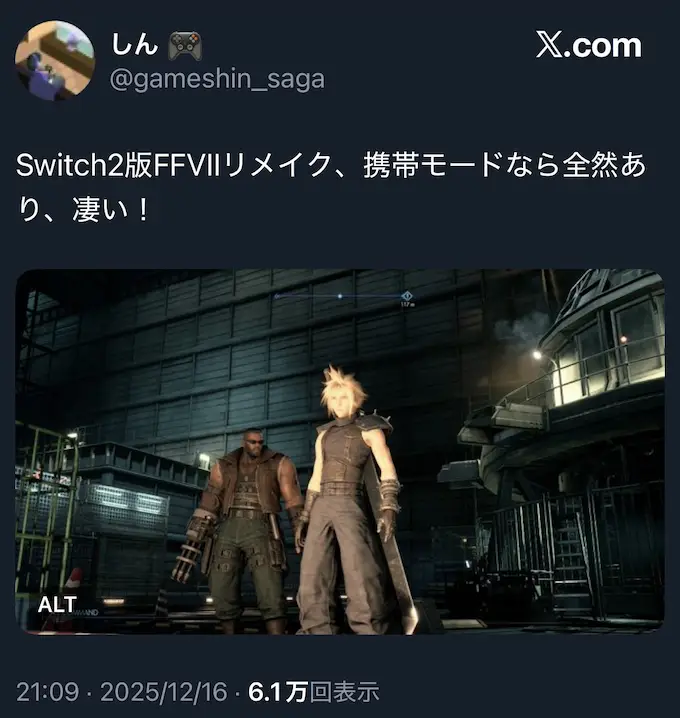Click the red light on the control tower

(x=623, y=339)
